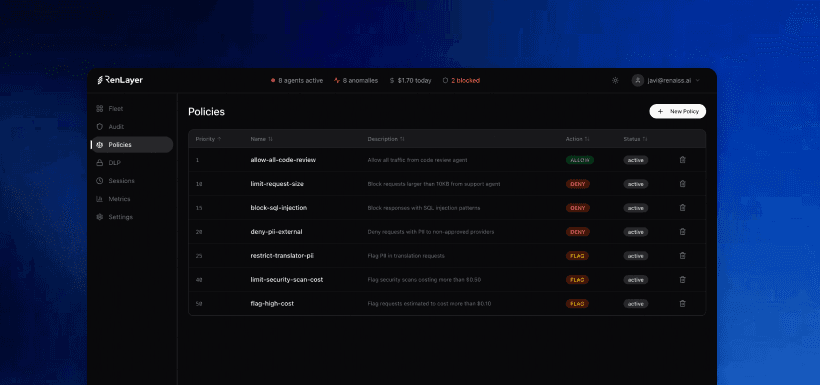820x385 pixels.
Task: Open the allow-all-code-review policy name
Action: coord(283,160)
